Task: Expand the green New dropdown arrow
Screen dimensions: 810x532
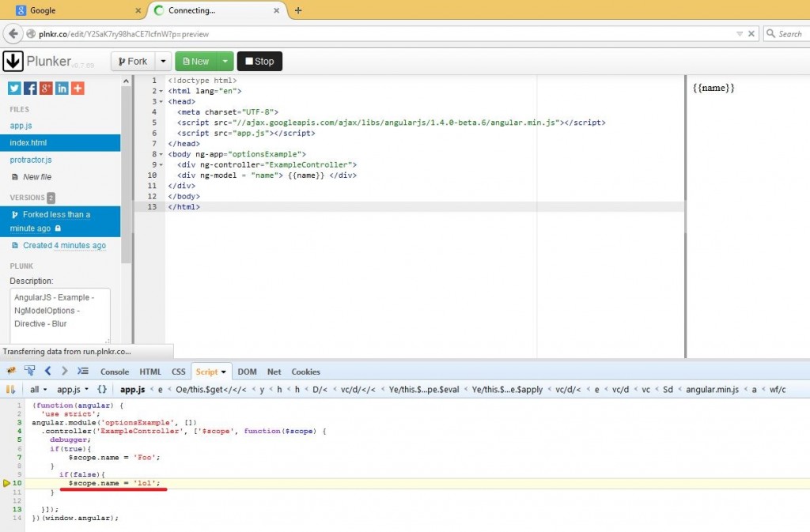Action: [225, 62]
